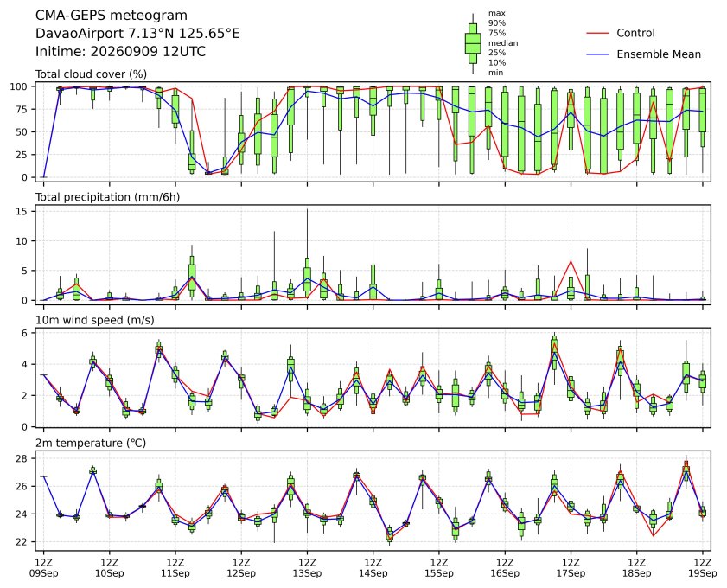Select the Ensemble Mean legend label
The height and width of the screenshot is (588, 727).
pyautogui.click(x=659, y=54)
